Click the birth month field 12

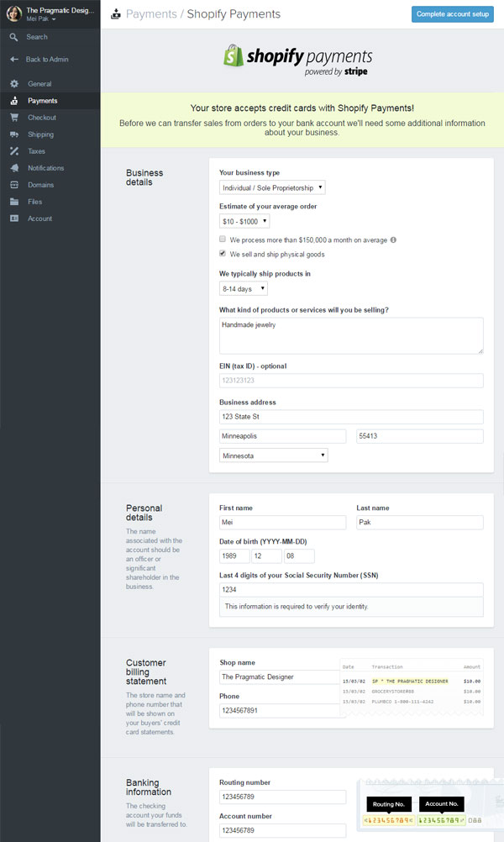tap(266, 555)
